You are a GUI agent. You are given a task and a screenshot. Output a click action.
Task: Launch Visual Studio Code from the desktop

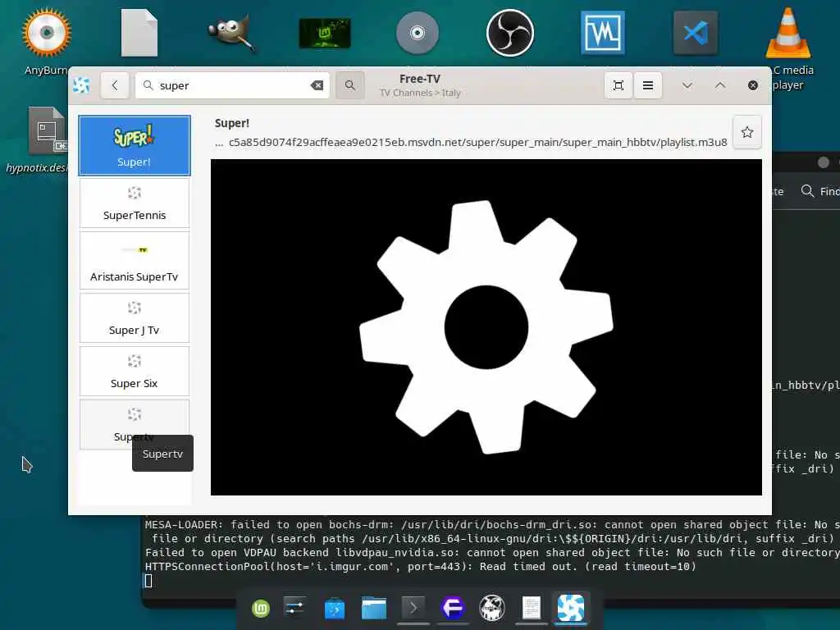coord(696,33)
